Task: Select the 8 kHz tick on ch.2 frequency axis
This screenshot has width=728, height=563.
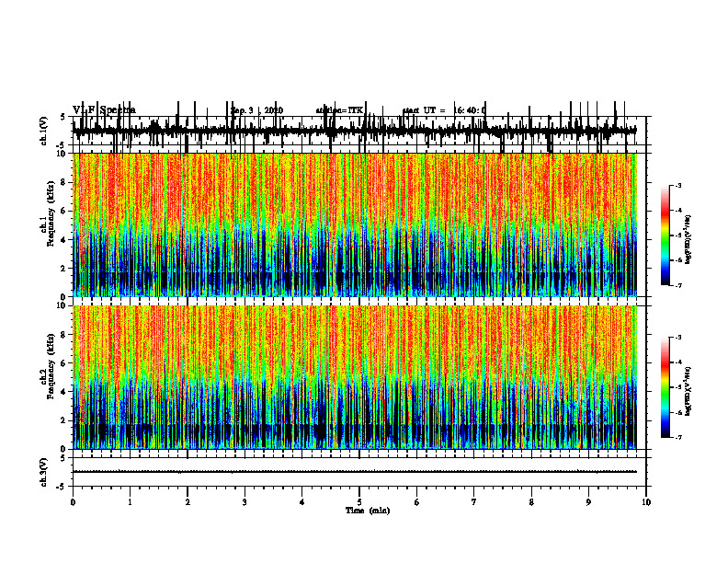Action: click(63, 335)
